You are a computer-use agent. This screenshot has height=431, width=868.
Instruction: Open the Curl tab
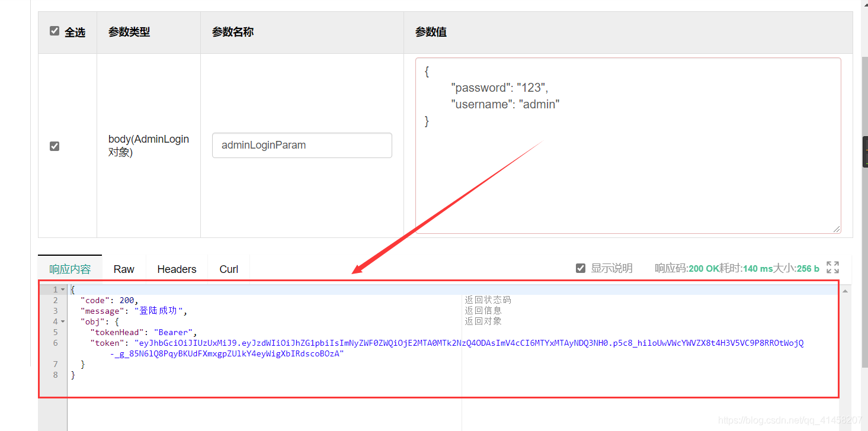tap(229, 269)
